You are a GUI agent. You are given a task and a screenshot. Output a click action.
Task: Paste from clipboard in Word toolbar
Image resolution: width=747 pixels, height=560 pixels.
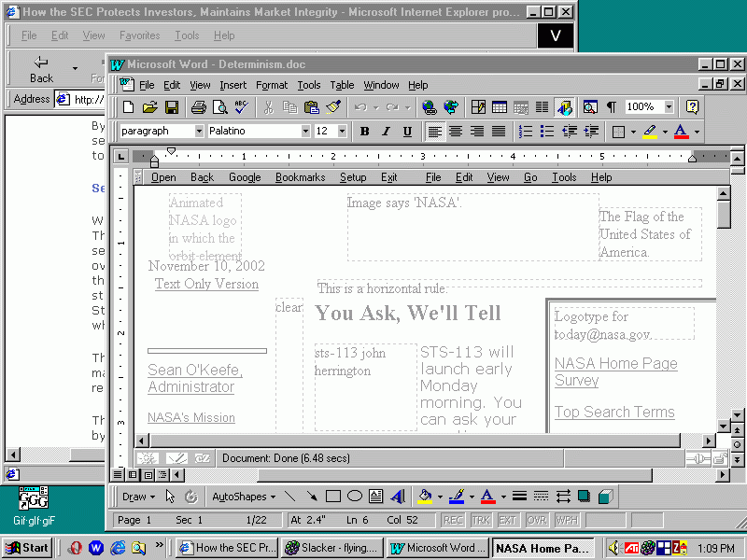tap(312, 107)
